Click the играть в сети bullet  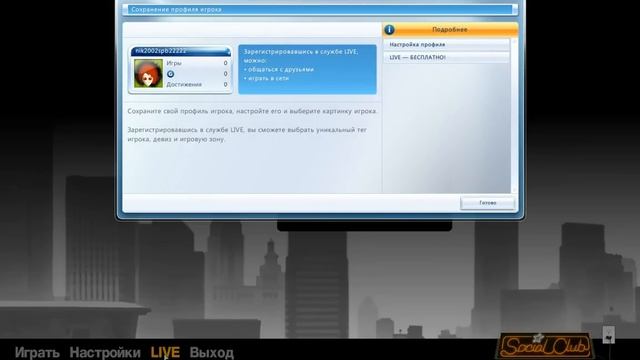click(x=266, y=78)
